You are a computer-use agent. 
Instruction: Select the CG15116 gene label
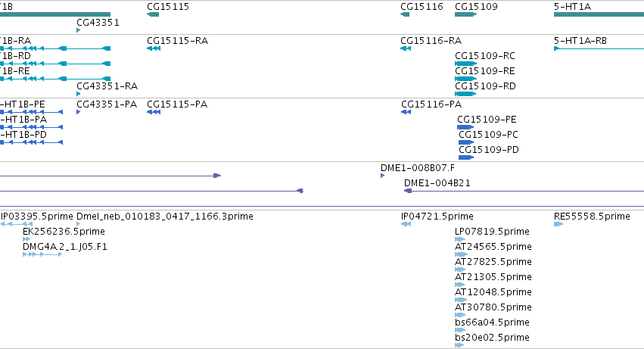point(422,7)
